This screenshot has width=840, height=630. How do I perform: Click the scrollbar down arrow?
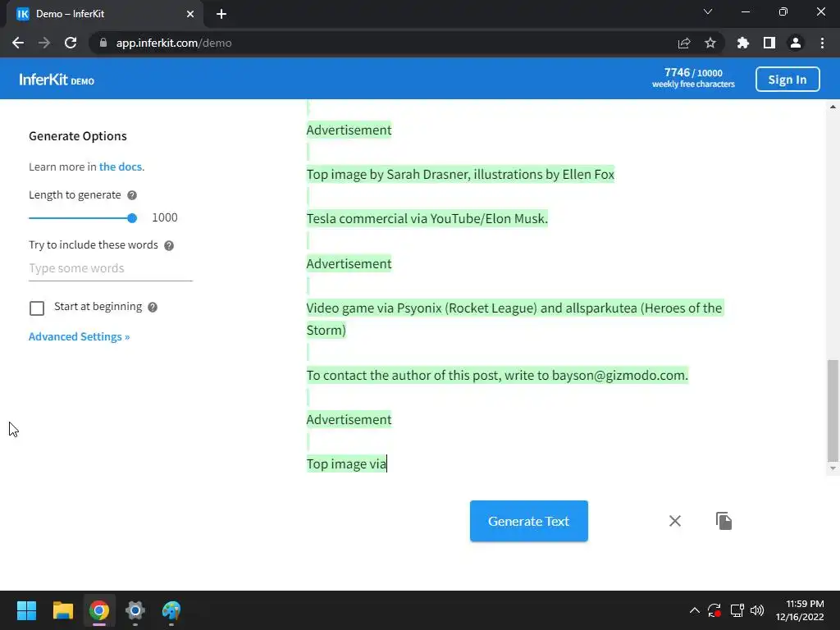tap(833, 468)
